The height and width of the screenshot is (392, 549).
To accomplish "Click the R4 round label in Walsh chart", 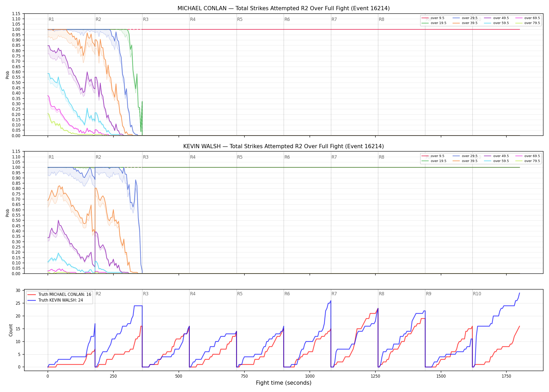I will click(x=193, y=157).
